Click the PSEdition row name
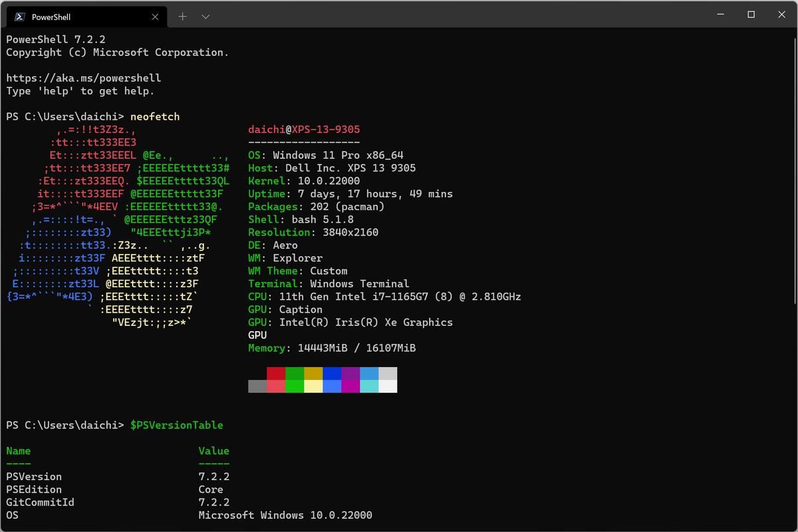The height and width of the screenshot is (532, 798). pos(34,489)
